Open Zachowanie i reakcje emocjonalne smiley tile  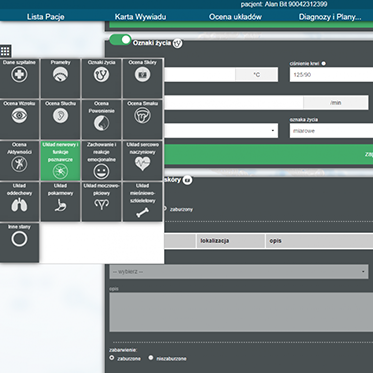coord(101,160)
